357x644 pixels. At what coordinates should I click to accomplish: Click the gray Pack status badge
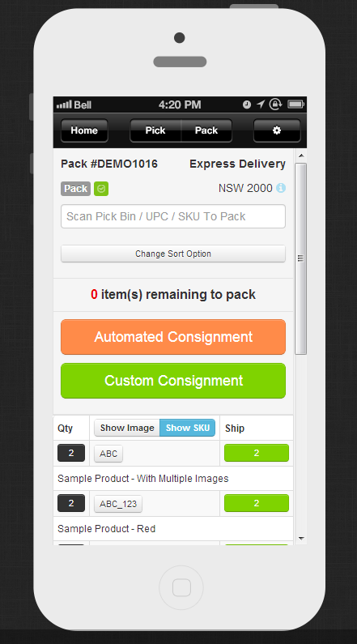click(76, 189)
